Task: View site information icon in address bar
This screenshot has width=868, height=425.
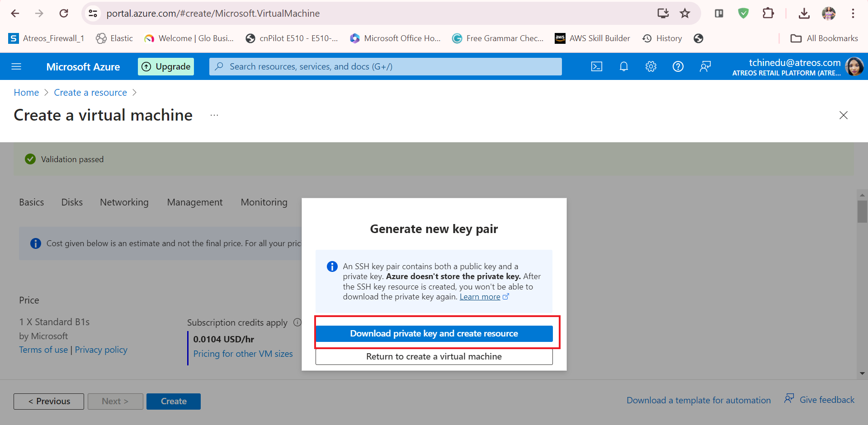Action: pos(93,14)
